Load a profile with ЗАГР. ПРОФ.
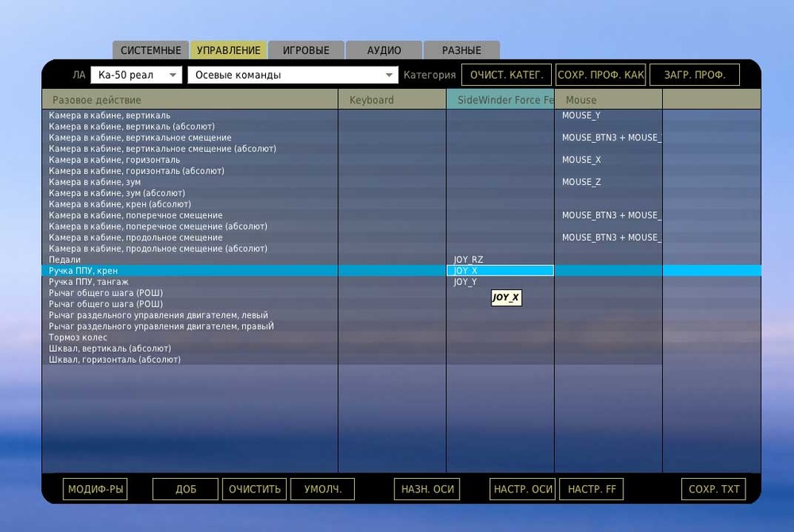 click(x=695, y=75)
